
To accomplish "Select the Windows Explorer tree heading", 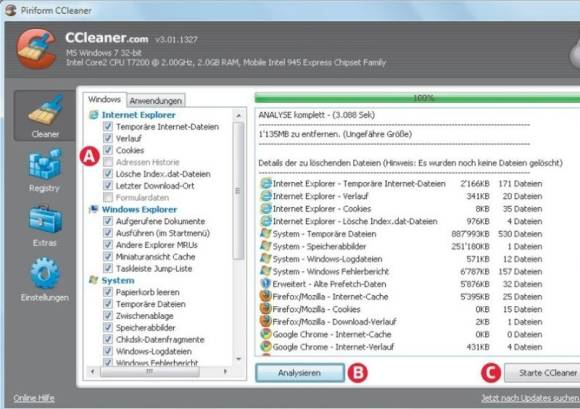I will point(139,209).
